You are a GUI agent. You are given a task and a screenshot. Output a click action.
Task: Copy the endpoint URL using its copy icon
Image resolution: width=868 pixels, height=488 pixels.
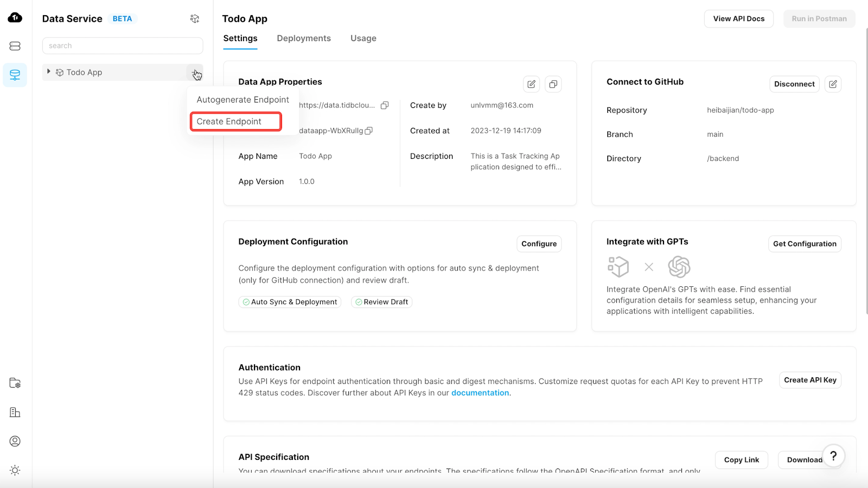point(385,105)
